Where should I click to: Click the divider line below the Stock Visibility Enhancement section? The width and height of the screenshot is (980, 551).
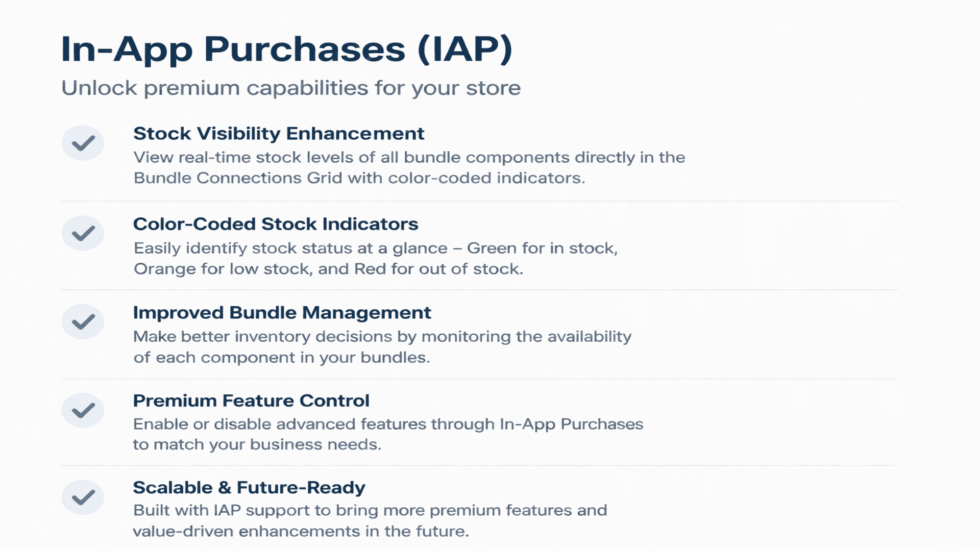(x=479, y=202)
